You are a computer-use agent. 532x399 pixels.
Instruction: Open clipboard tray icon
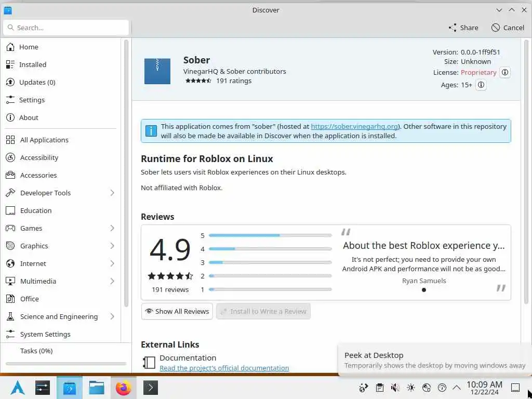(x=380, y=388)
